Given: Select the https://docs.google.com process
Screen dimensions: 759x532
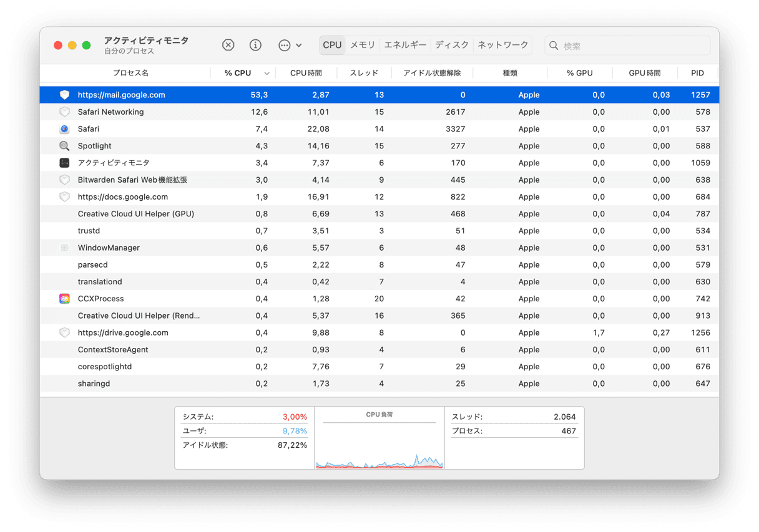Looking at the screenshot, I should [x=122, y=196].
